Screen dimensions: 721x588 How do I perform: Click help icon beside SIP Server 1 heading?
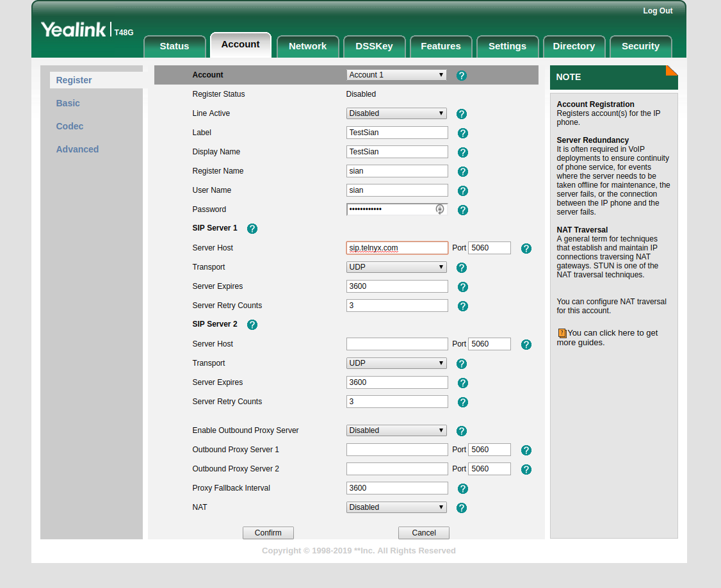point(252,229)
